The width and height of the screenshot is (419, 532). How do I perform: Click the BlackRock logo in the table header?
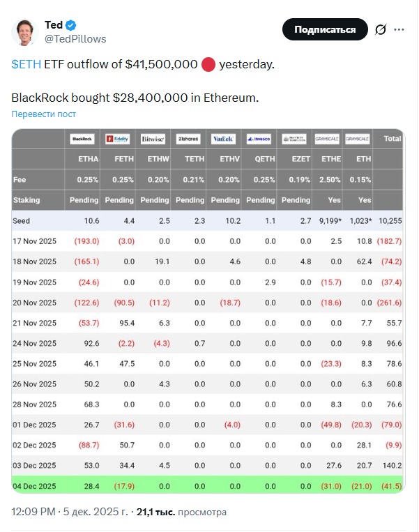click(82, 139)
